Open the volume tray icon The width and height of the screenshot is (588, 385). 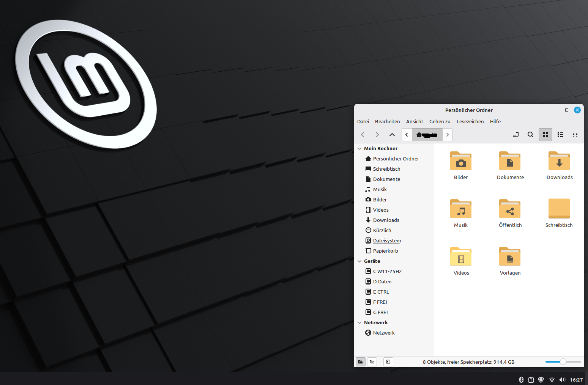coord(562,380)
